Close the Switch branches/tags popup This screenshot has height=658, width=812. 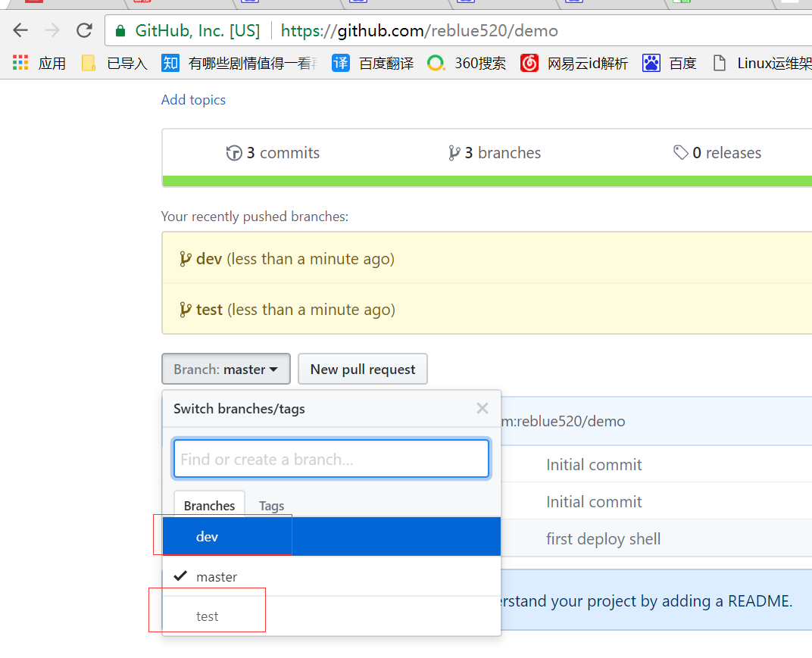(482, 408)
